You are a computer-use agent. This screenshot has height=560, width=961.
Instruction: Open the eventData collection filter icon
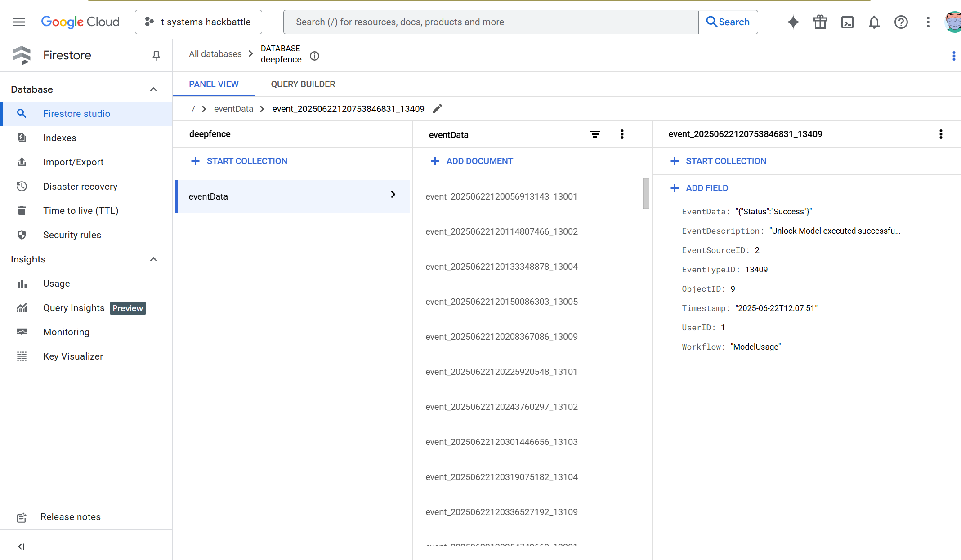[x=595, y=134]
